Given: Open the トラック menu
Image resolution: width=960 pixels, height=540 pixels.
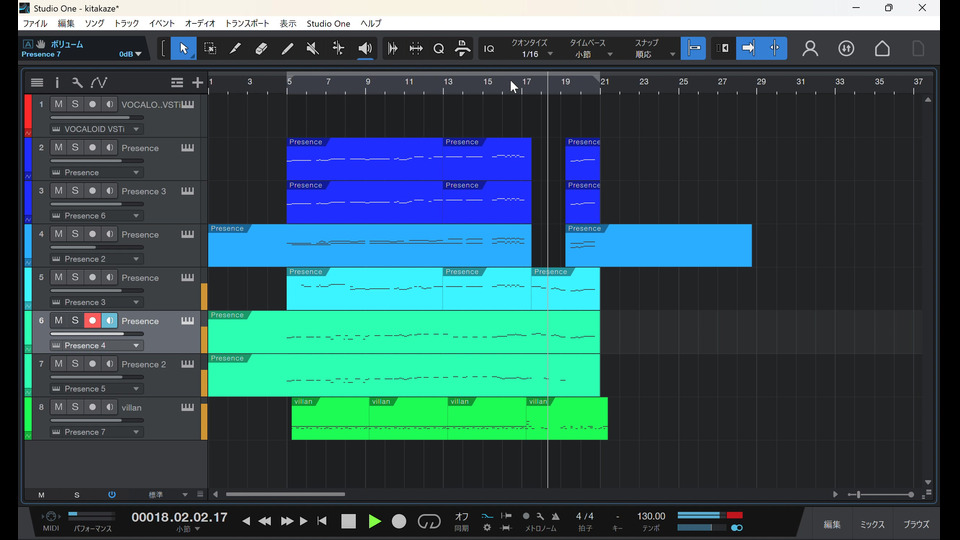Looking at the screenshot, I should pos(127,23).
